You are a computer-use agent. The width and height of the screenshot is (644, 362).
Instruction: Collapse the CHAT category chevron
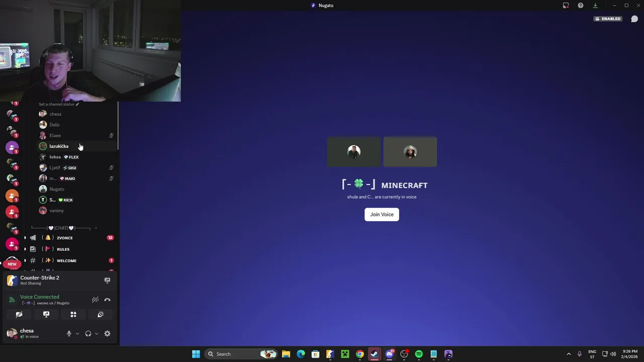click(96, 228)
